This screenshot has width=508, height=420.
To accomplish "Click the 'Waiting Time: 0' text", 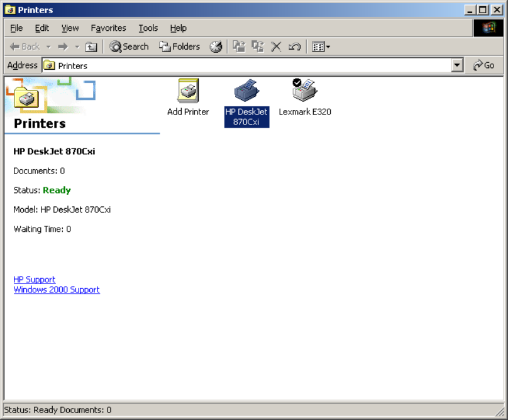I will [x=42, y=229].
